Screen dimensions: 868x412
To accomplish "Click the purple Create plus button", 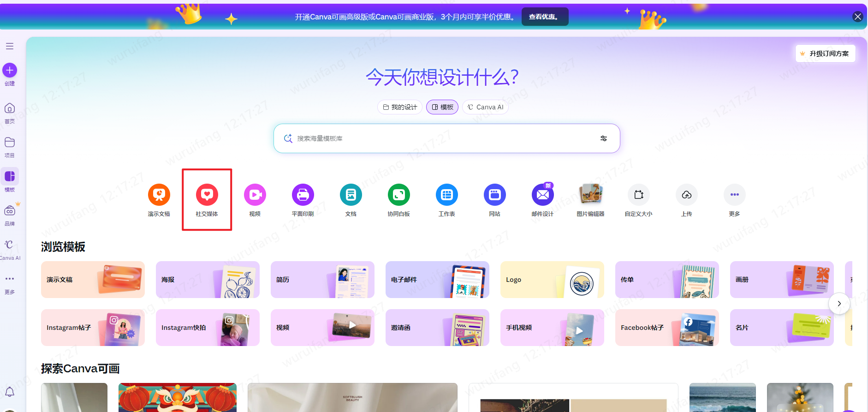I will (x=10, y=70).
